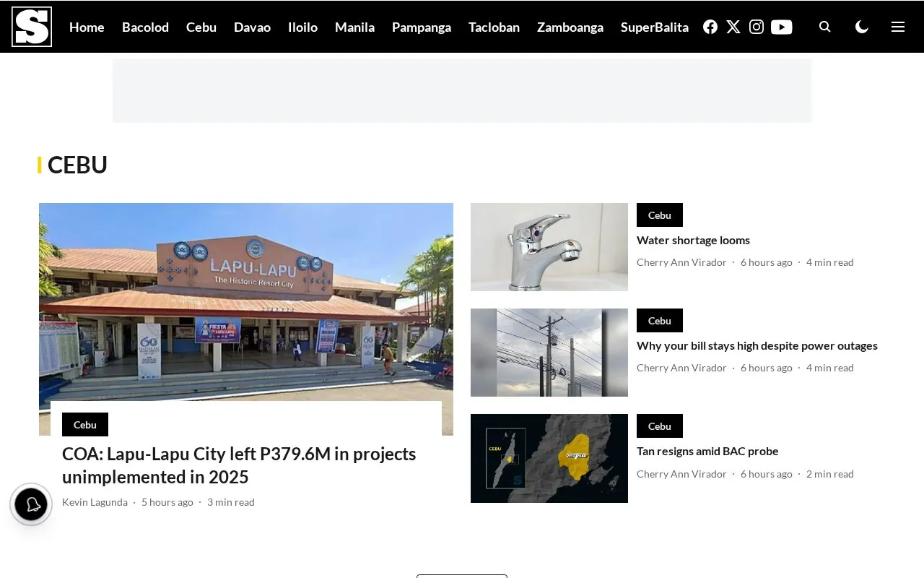Viewport: 924px width, 578px height.
Task: Click Cherry Ann Virador under power outages story
Action: coord(681,368)
